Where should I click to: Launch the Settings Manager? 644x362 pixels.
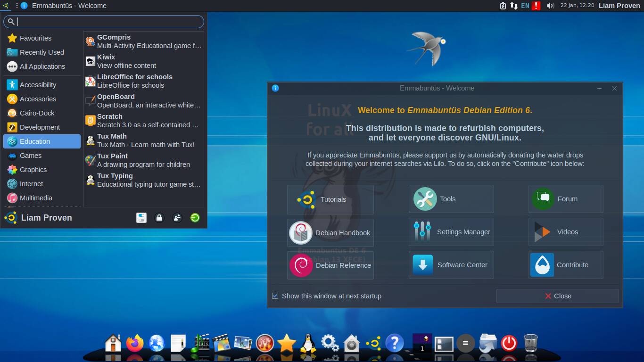[x=451, y=232]
